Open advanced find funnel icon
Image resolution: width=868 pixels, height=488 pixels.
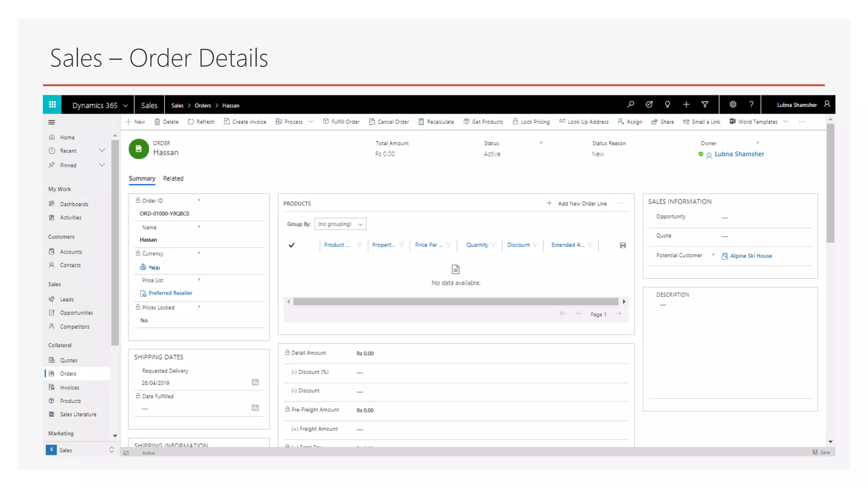tap(705, 105)
